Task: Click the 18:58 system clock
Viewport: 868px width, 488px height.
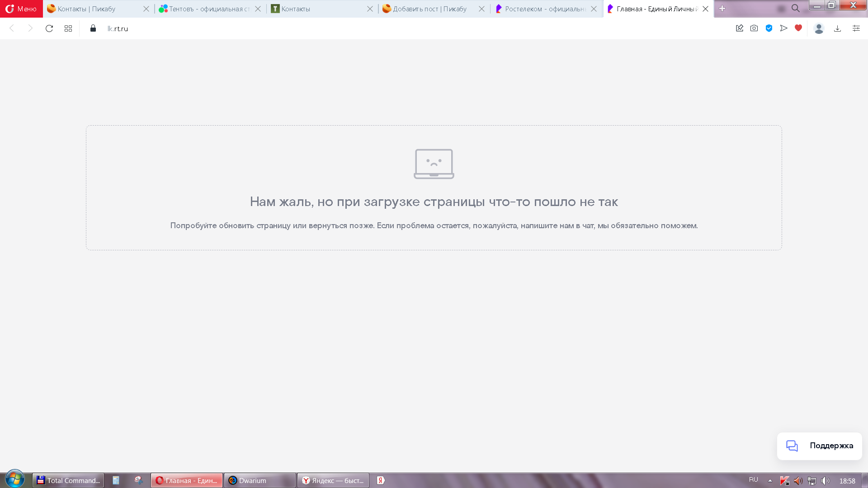Action: pos(847,481)
